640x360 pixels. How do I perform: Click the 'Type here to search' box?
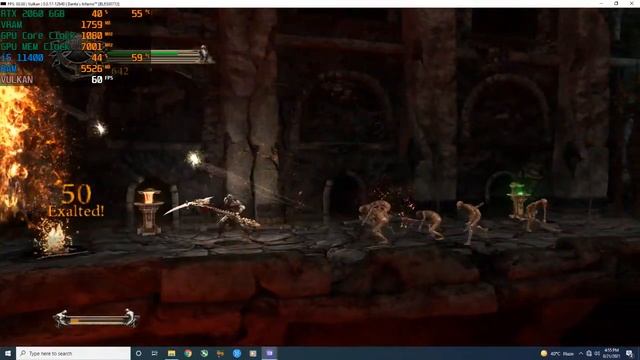coord(73,353)
